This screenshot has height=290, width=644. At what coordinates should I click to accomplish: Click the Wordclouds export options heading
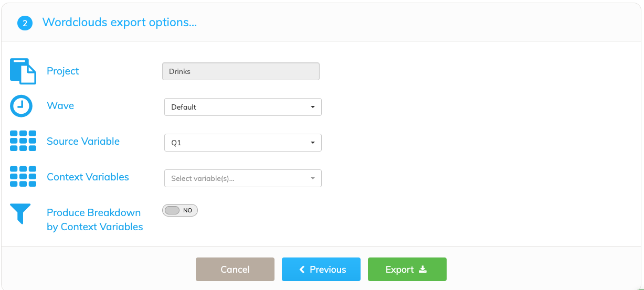tap(120, 23)
